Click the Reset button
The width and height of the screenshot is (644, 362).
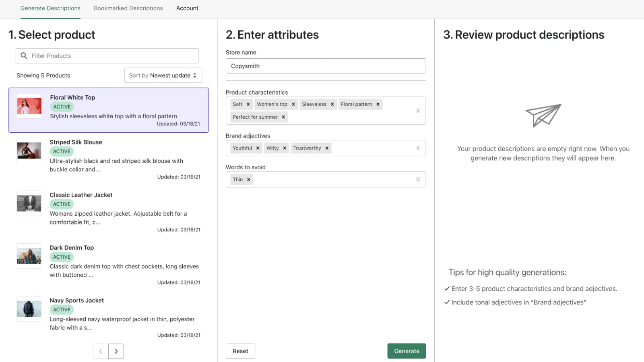[240, 351]
